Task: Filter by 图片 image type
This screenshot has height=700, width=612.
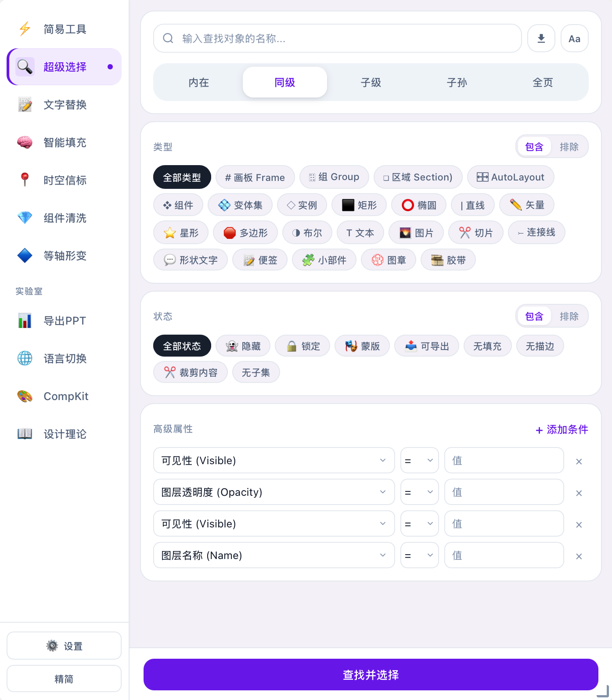Action: tap(416, 233)
